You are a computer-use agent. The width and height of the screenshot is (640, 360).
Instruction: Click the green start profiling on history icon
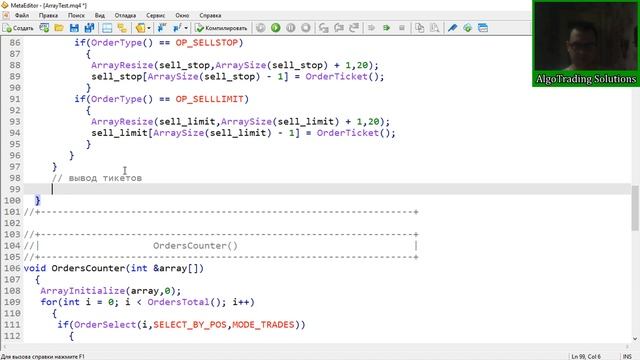[387, 28]
